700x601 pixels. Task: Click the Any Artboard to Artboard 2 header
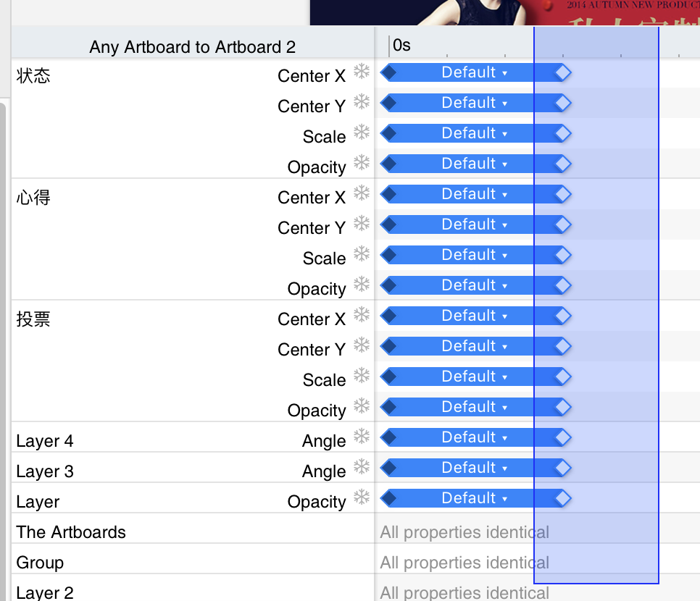coord(193,47)
